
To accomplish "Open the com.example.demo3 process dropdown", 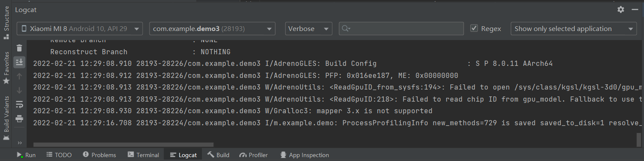I will tap(212, 29).
